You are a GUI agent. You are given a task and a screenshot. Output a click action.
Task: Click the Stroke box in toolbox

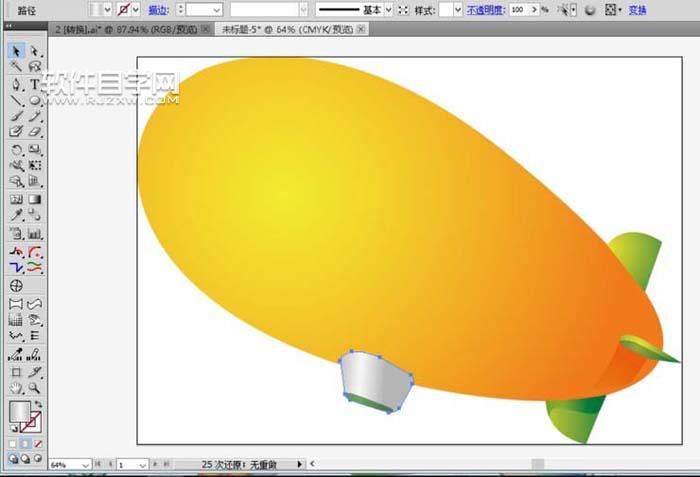point(32,423)
